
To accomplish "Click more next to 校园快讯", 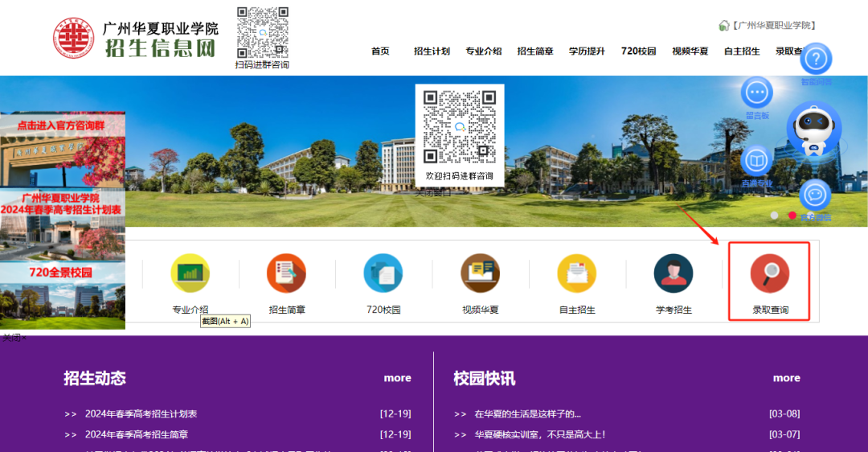I will pos(786,378).
